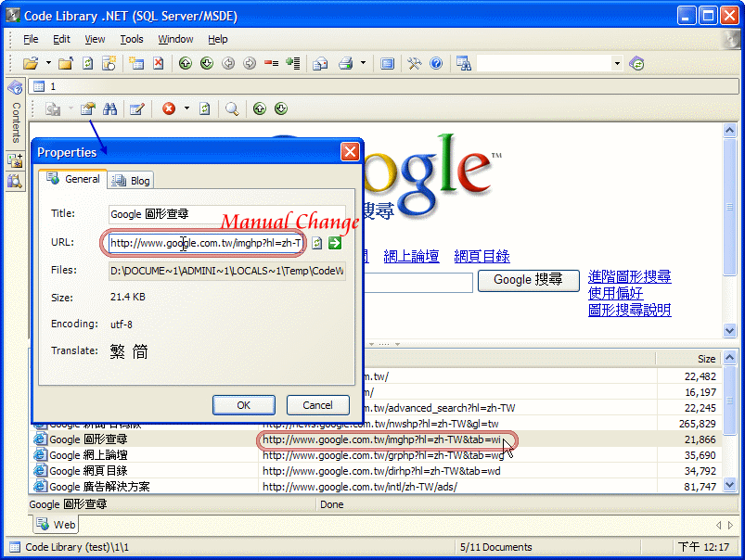Select the Google 網上論壇 row
This screenshot has width=745, height=560.
pos(376,455)
